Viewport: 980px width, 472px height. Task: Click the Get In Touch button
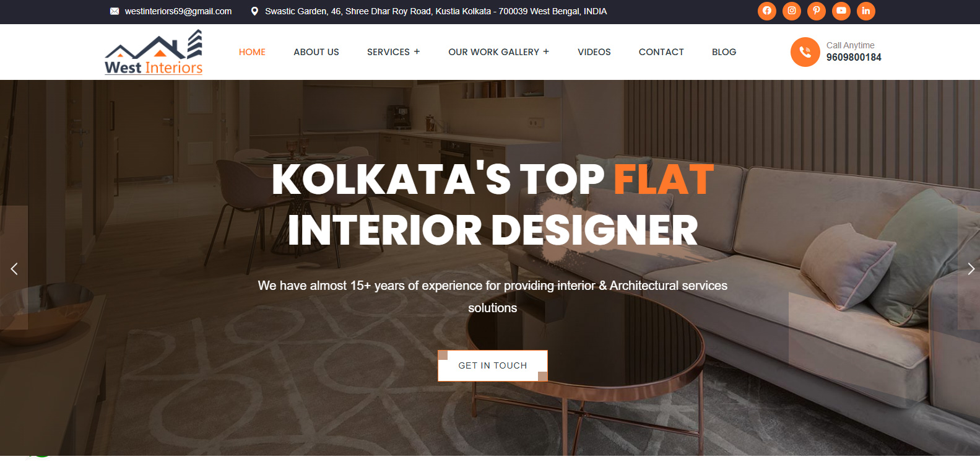pyautogui.click(x=493, y=365)
